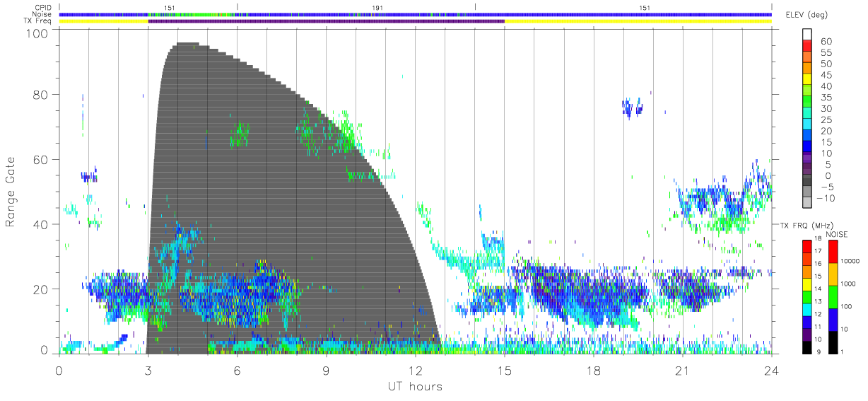868x401 pixels.
Task: Pick the blue swatch in NOISE colorbar
Action: (834, 320)
